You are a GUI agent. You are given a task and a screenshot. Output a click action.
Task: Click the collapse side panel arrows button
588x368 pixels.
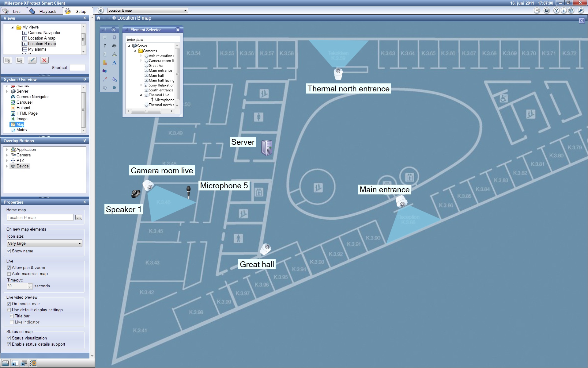click(101, 11)
